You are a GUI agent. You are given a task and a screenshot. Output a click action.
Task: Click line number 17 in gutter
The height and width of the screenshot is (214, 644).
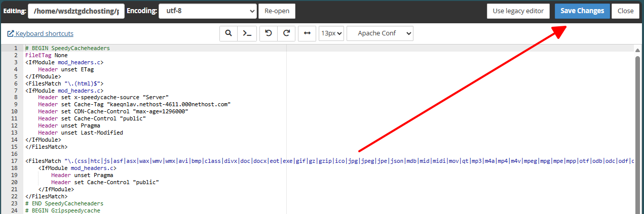(x=14, y=161)
